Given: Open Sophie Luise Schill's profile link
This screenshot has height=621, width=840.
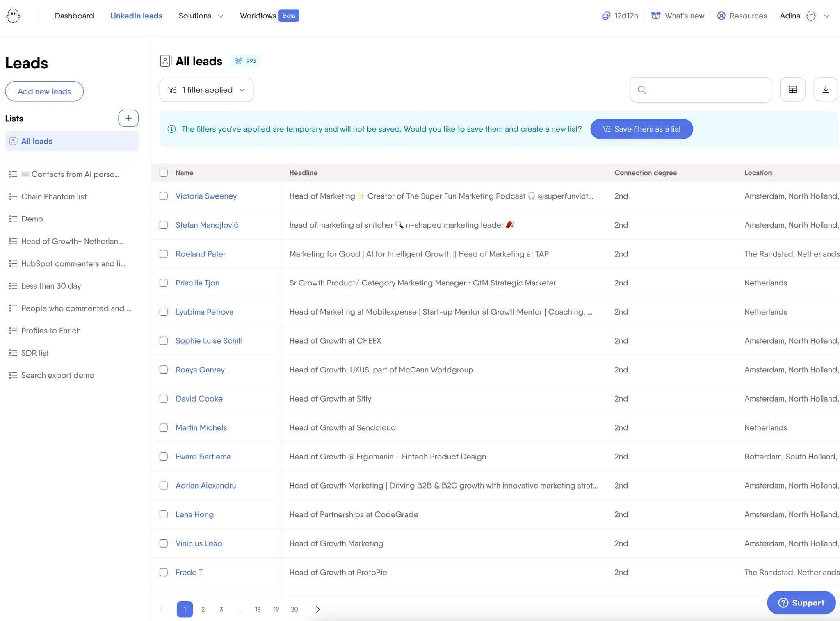Looking at the screenshot, I should [208, 341].
